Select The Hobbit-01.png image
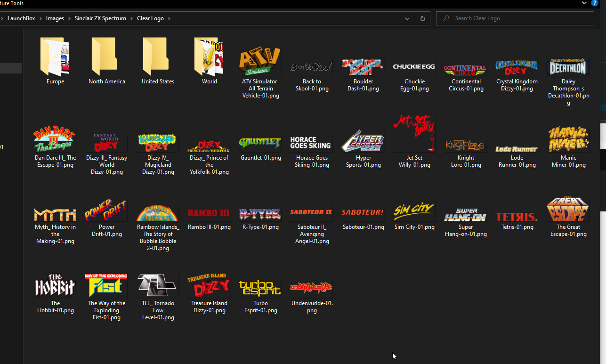The image size is (606, 364). [x=55, y=293]
